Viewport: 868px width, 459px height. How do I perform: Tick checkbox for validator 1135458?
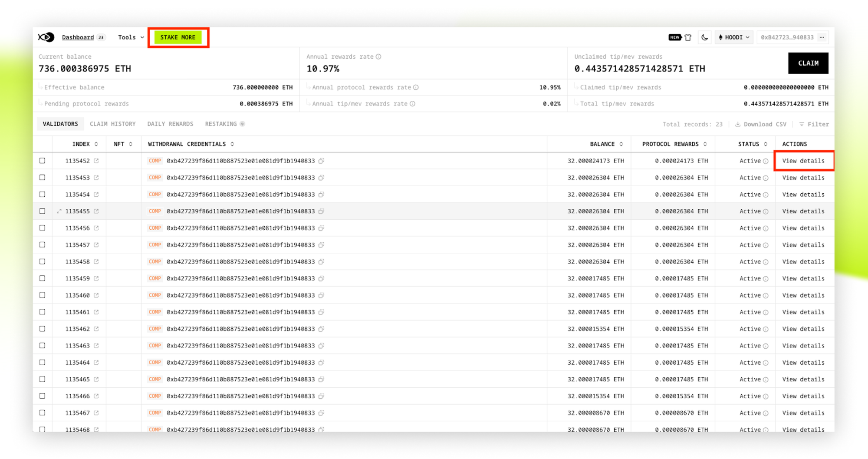(42, 261)
